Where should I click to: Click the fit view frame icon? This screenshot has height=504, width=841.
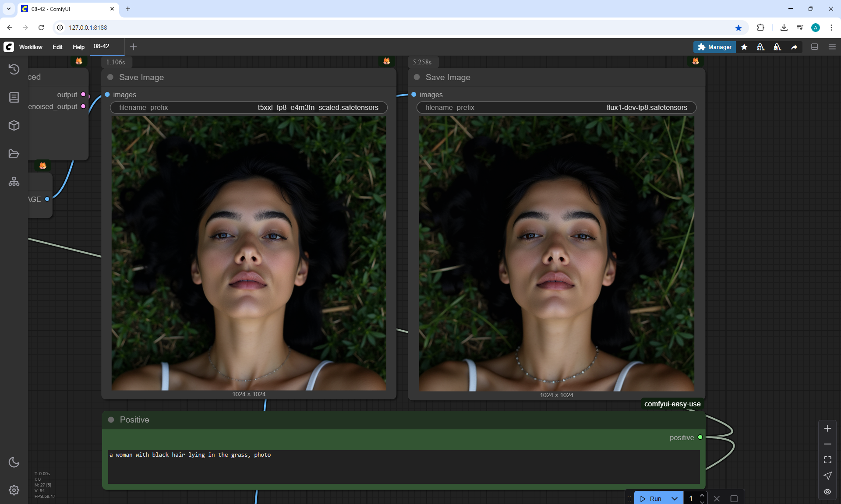pyautogui.click(x=827, y=460)
